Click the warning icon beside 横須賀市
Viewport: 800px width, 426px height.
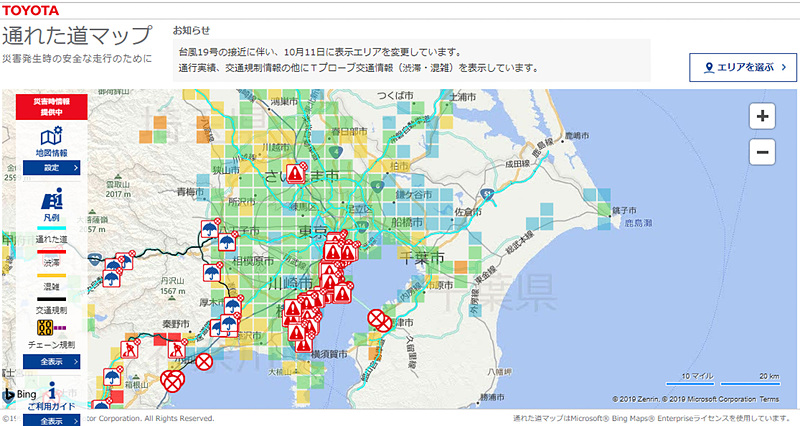point(303,344)
